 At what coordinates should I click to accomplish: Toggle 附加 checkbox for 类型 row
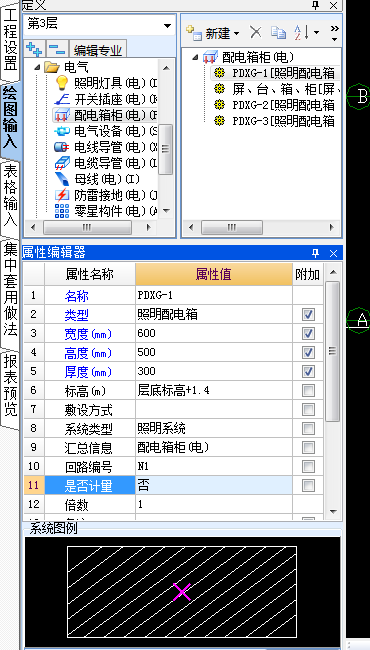tap(308, 315)
